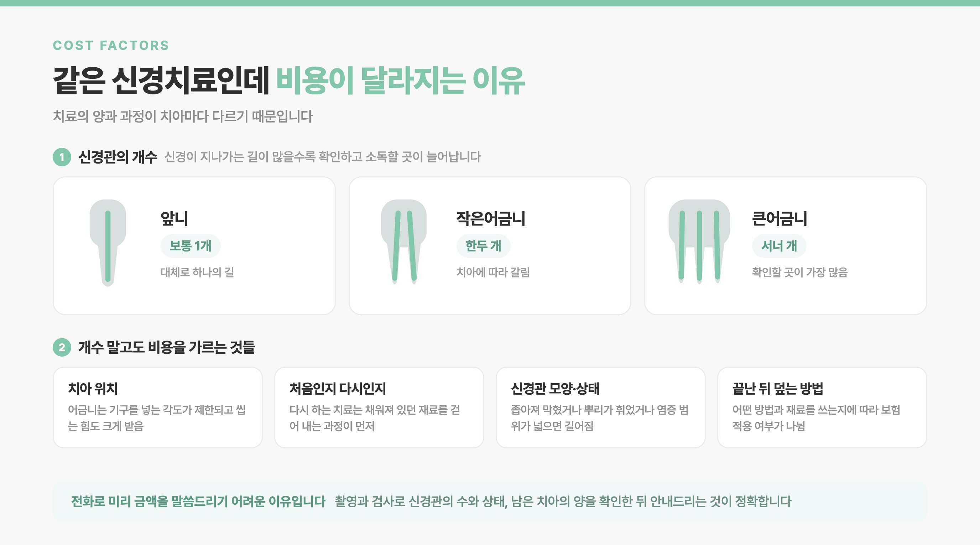This screenshot has height=545, width=980.
Task: Click the '신경이 지나가는 길이 많을수록' description
Action: tap(323, 157)
